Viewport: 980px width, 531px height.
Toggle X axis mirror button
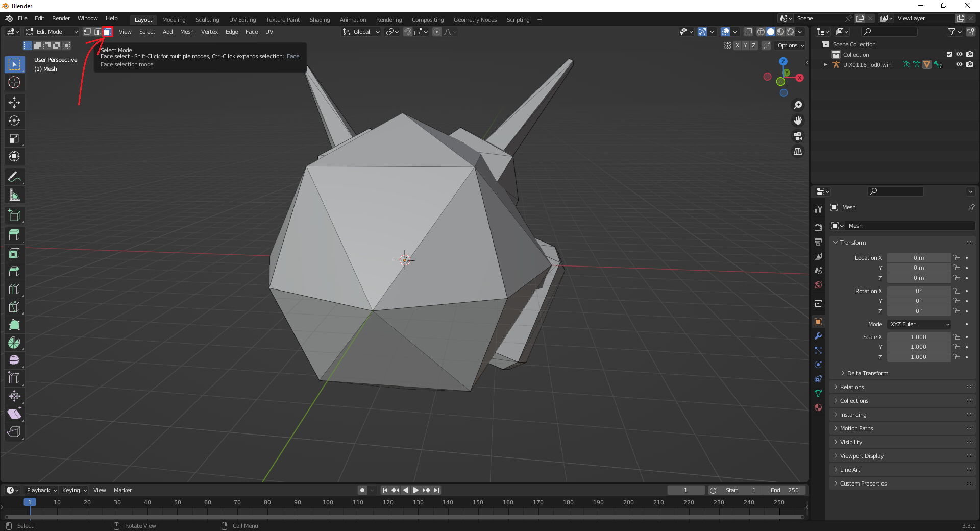pos(737,45)
